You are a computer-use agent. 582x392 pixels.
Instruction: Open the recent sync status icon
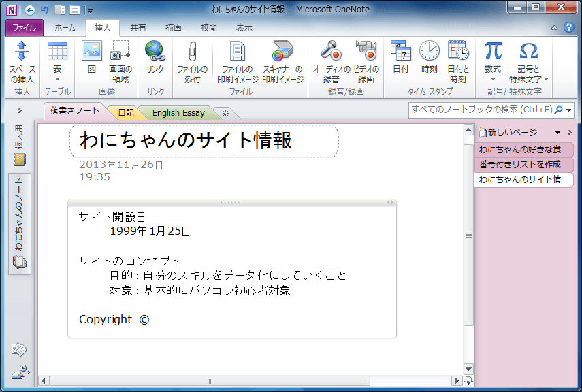20,372
